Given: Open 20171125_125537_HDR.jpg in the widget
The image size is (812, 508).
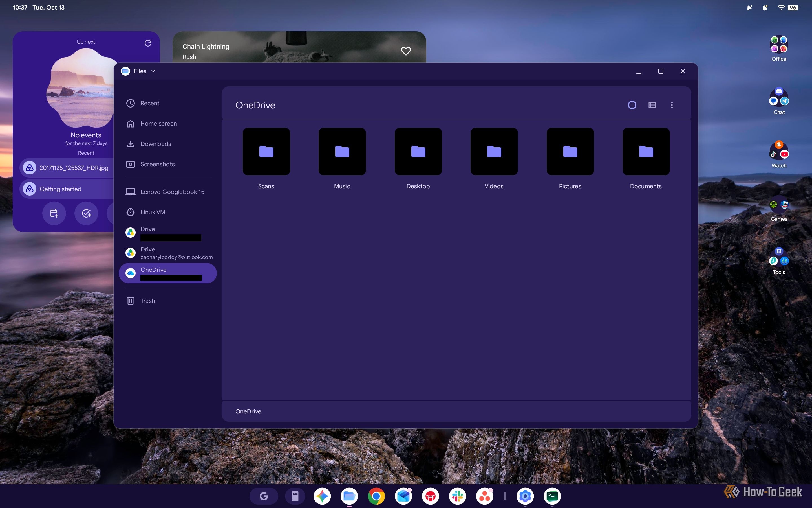Looking at the screenshot, I should click(x=67, y=168).
